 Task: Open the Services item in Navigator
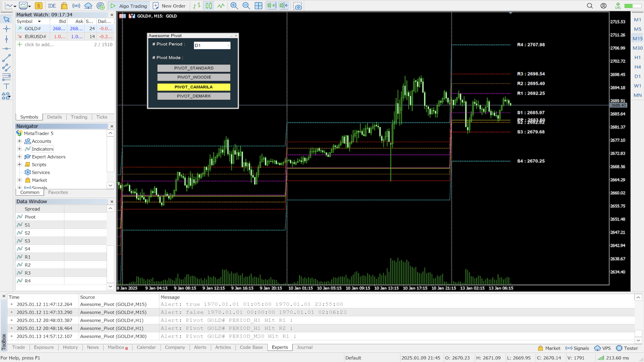[41, 172]
